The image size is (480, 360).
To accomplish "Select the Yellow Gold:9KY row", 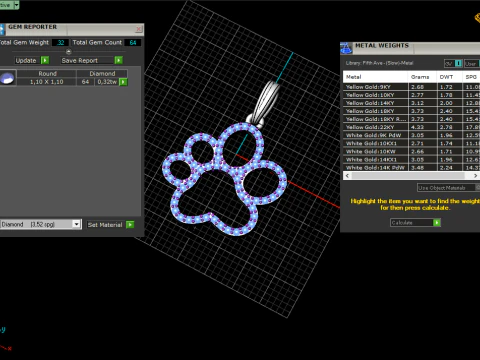I will 412,87.
